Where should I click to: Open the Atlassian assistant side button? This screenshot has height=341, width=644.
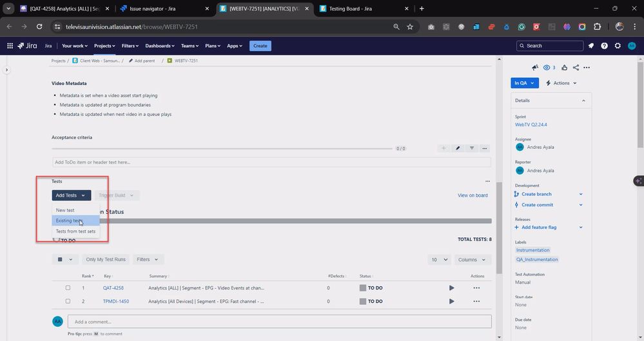639,180
